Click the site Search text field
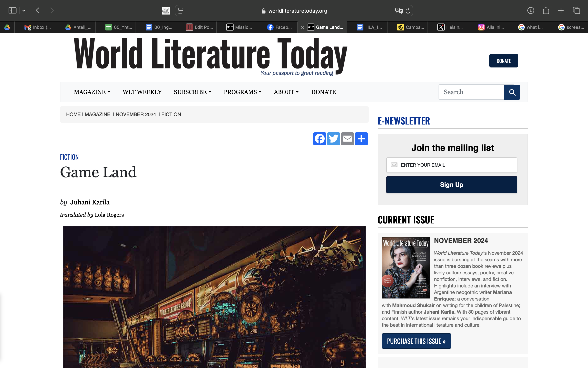The width and height of the screenshot is (588, 368). click(x=471, y=92)
